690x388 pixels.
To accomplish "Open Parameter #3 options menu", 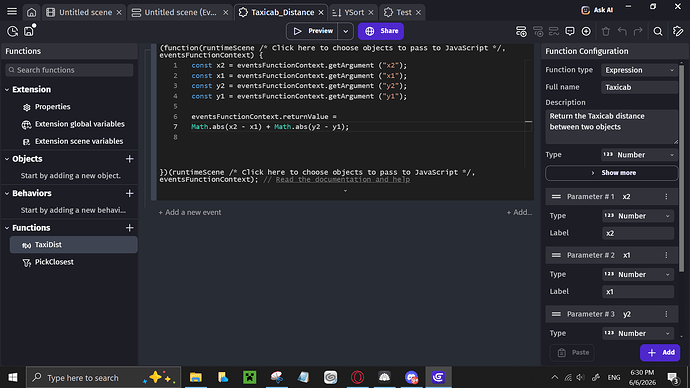I will [666, 314].
